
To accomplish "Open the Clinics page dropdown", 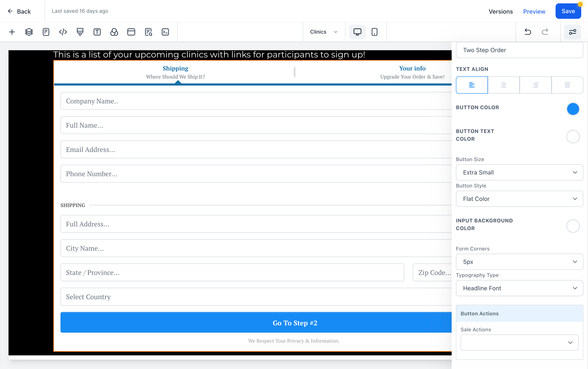I will (x=324, y=32).
